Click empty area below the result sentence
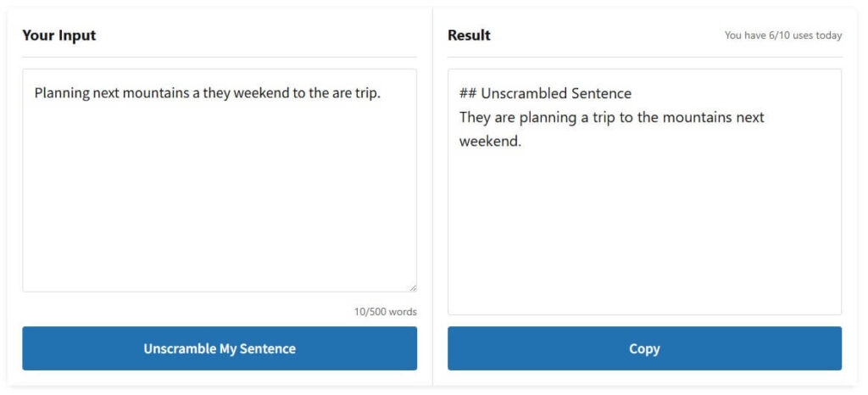The height and width of the screenshot is (395, 868). coord(644,232)
